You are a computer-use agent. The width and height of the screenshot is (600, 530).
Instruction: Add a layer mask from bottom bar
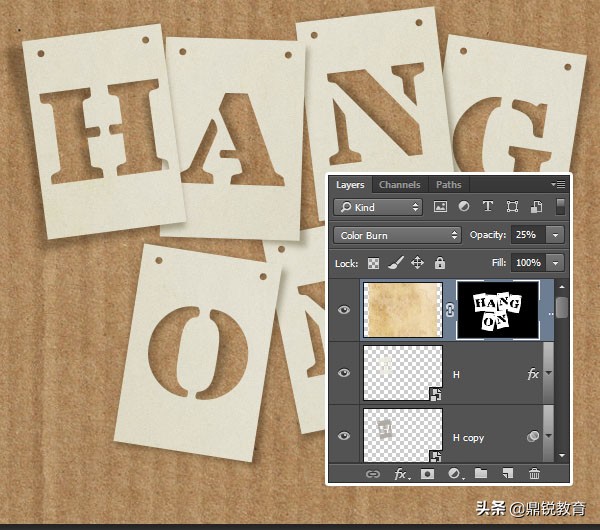(x=427, y=473)
